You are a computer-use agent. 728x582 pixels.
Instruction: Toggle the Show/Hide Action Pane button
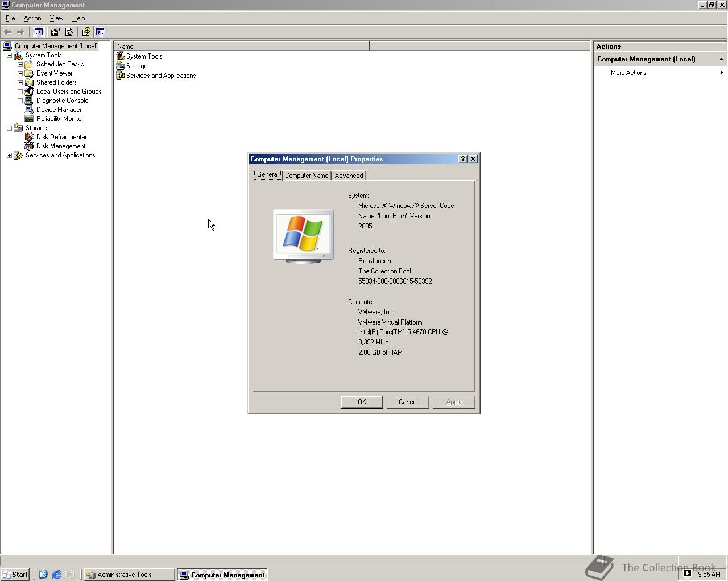pos(100,32)
